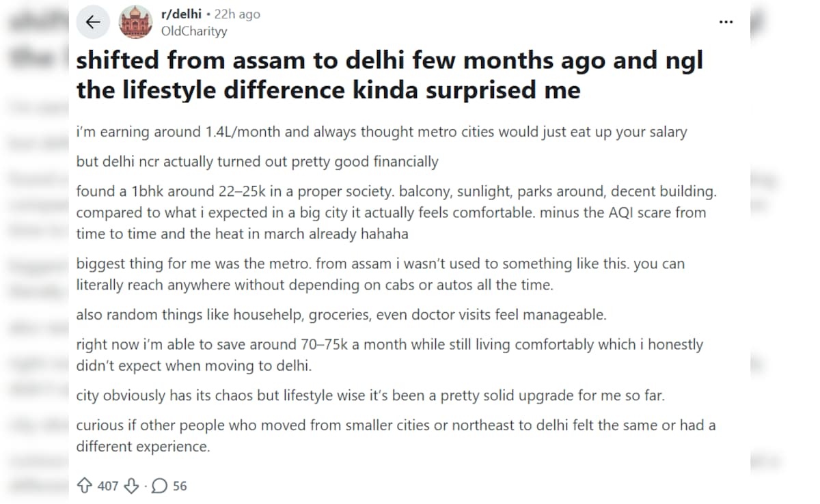820x504 pixels.
Task: Click the paragraph about the metro
Action: (380, 274)
